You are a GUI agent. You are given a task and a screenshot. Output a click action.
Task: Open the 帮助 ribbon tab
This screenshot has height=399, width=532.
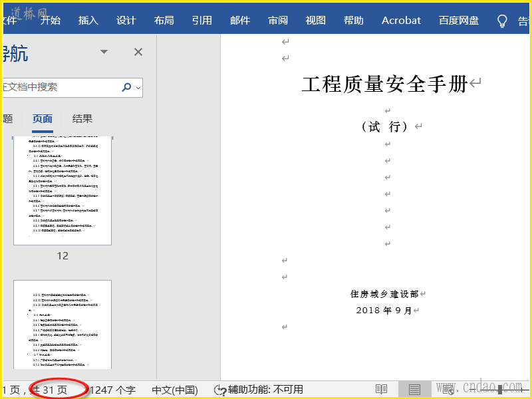pyautogui.click(x=354, y=21)
